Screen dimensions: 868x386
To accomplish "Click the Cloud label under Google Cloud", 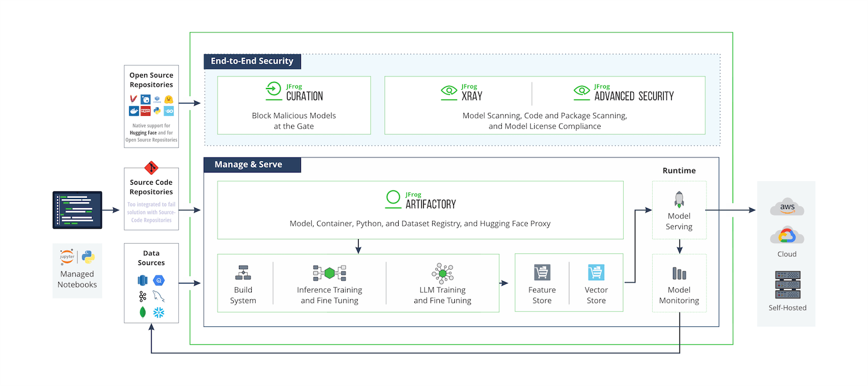I will pyautogui.click(x=787, y=254).
